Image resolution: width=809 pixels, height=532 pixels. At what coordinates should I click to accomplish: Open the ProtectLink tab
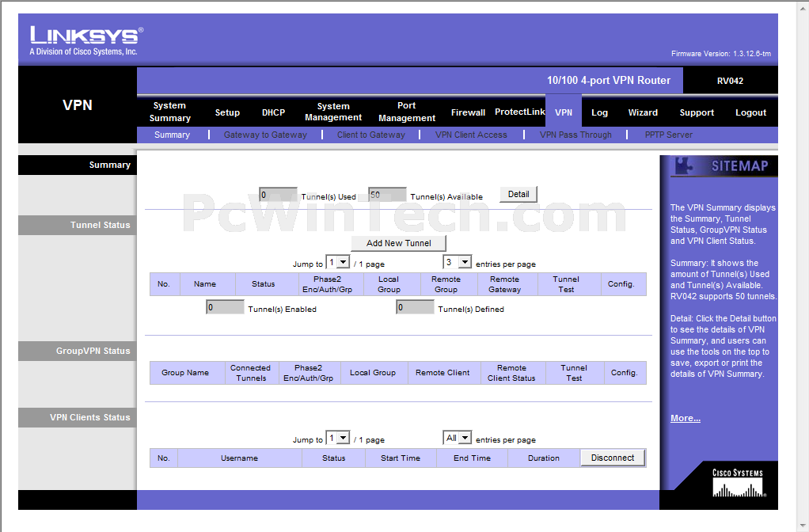click(x=519, y=112)
